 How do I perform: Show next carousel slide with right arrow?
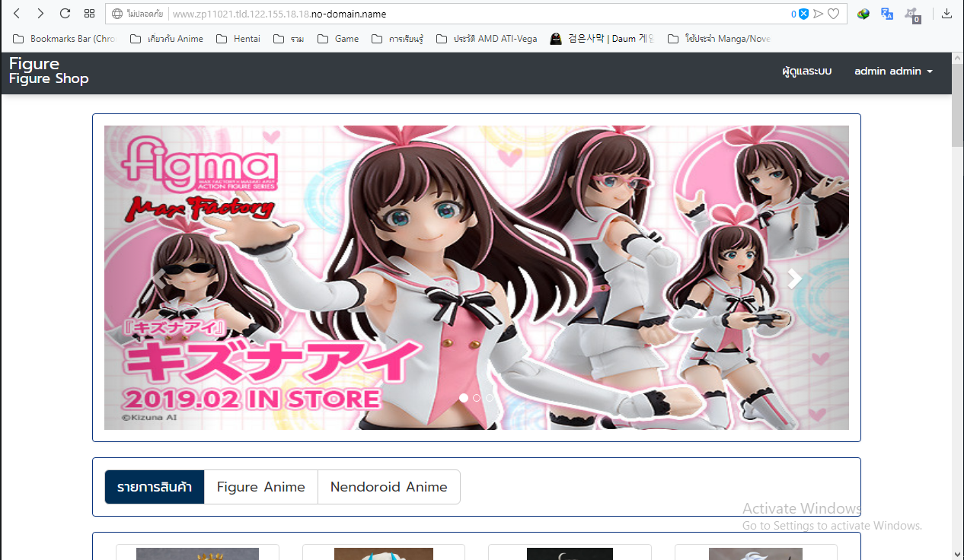pos(794,278)
